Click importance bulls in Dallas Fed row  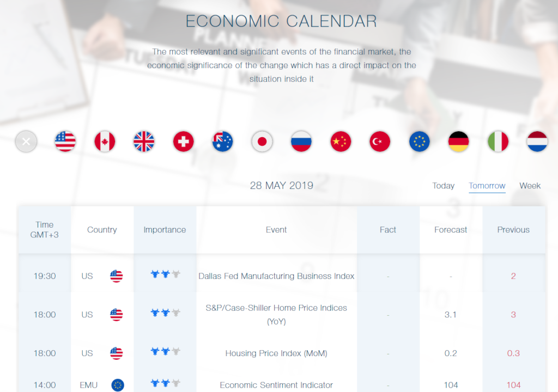click(x=166, y=274)
